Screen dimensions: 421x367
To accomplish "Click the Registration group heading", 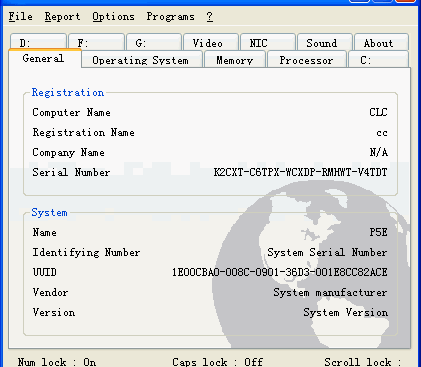I will [x=68, y=92].
